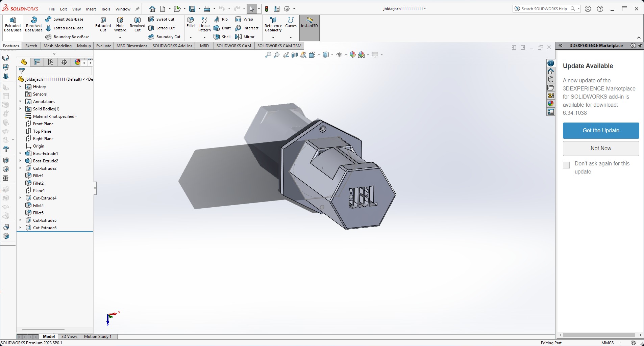This screenshot has width=644, height=346.
Task: Select the Lofted Cut tool
Action: tap(162, 28)
